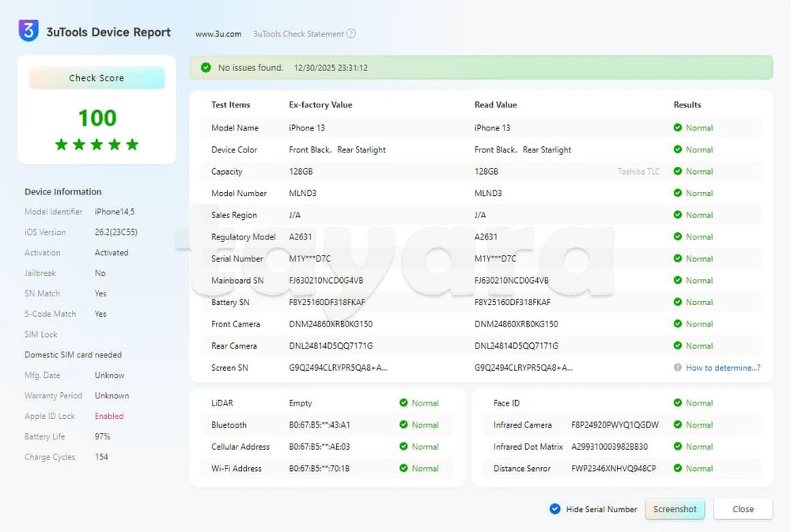Viewport: 791px width, 532px height.
Task: Click the Normal check icon for Distance Sensor
Action: click(678, 468)
